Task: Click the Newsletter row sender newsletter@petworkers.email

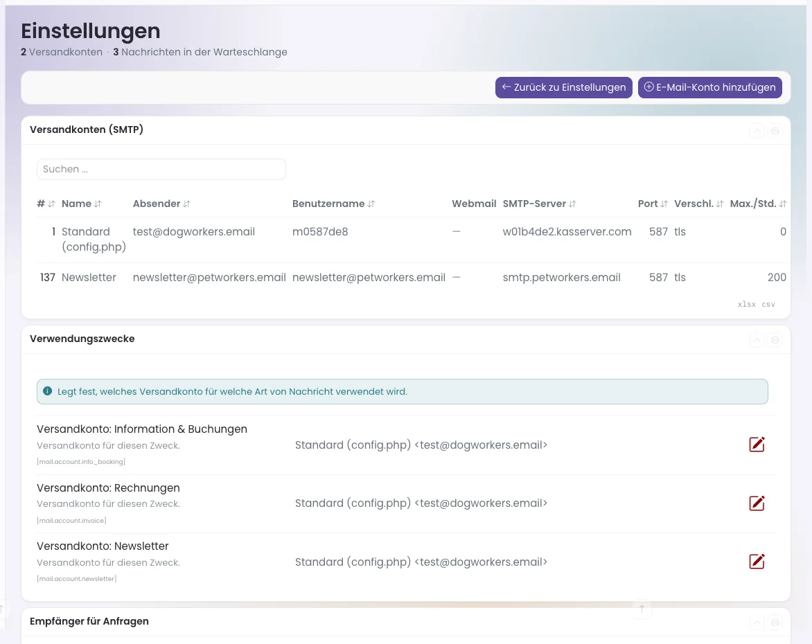Action: point(209,278)
